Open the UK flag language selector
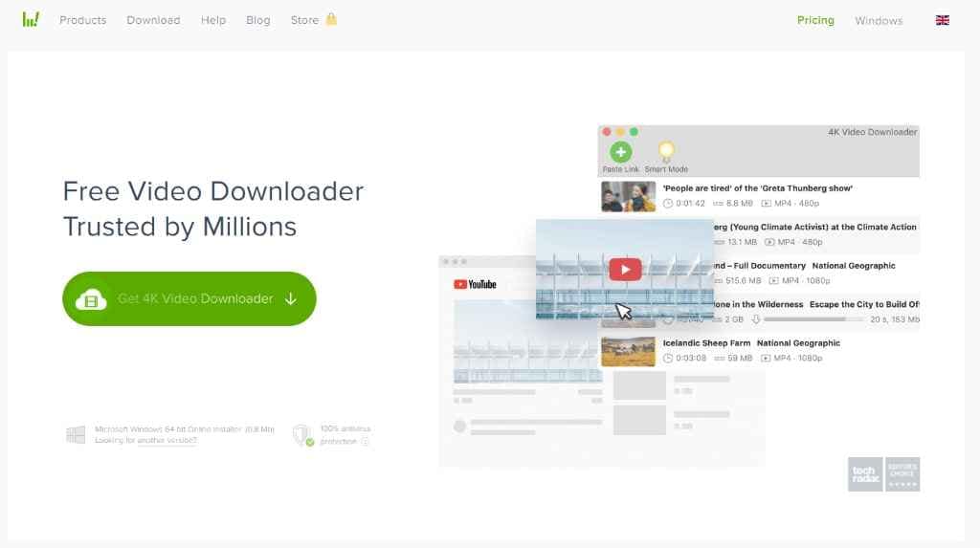The width and height of the screenshot is (980, 548). [x=943, y=20]
